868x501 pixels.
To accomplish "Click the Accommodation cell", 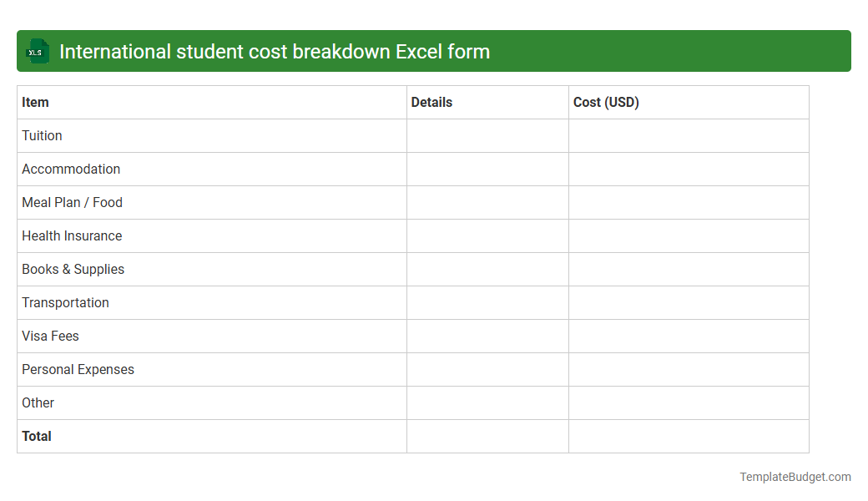I will click(x=71, y=169).
